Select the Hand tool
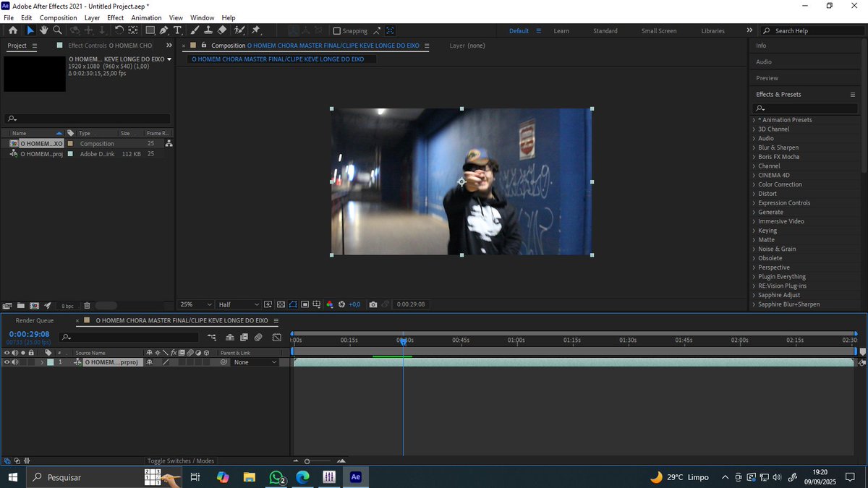 point(43,30)
